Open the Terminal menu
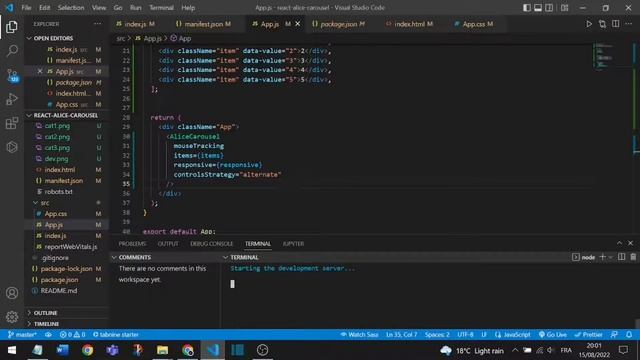Screen dimensions: 640x360 (161, 8)
